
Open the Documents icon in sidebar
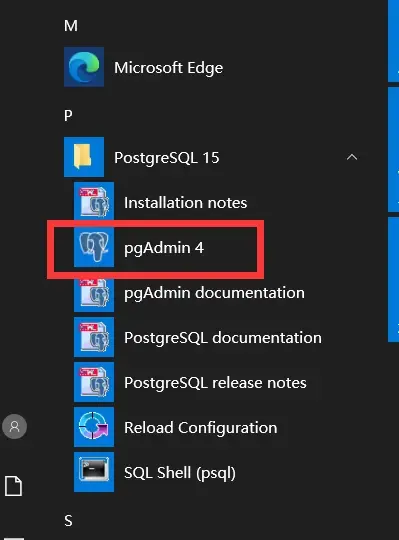14,486
